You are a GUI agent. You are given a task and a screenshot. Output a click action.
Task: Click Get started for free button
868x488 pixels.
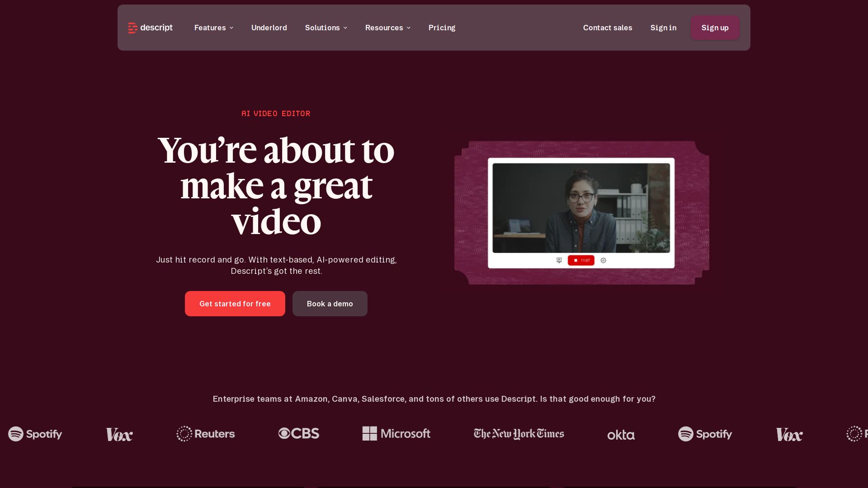[235, 304]
